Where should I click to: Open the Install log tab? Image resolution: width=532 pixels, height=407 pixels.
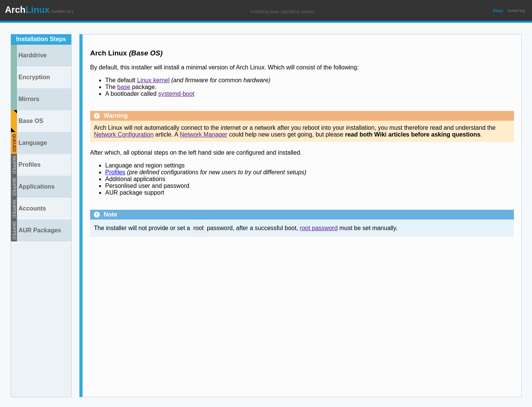click(x=516, y=11)
